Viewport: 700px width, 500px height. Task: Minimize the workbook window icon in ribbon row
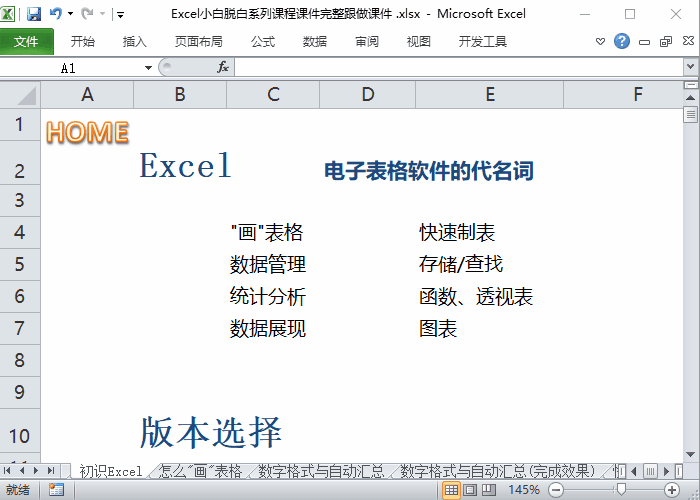tap(644, 42)
